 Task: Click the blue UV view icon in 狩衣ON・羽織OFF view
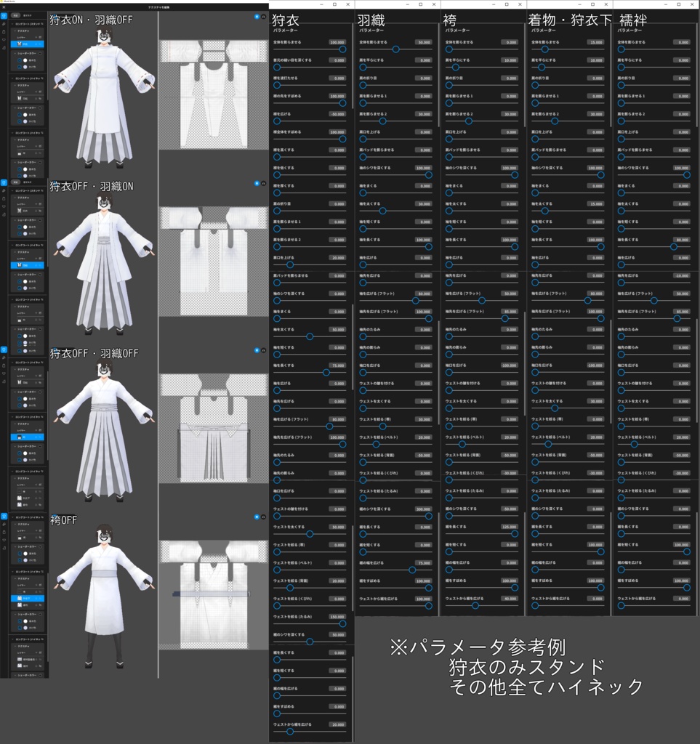(x=257, y=17)
